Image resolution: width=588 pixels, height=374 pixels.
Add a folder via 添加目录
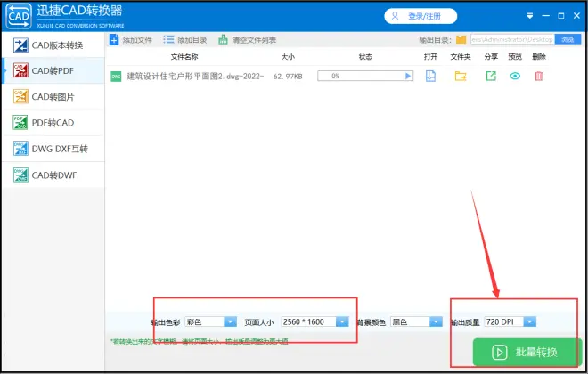[185, 40]
